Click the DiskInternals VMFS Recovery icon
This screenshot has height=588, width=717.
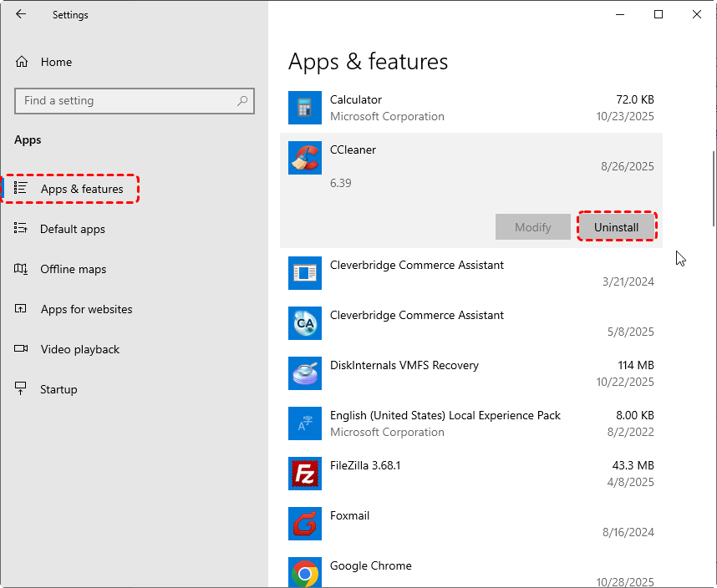[304, 373]
